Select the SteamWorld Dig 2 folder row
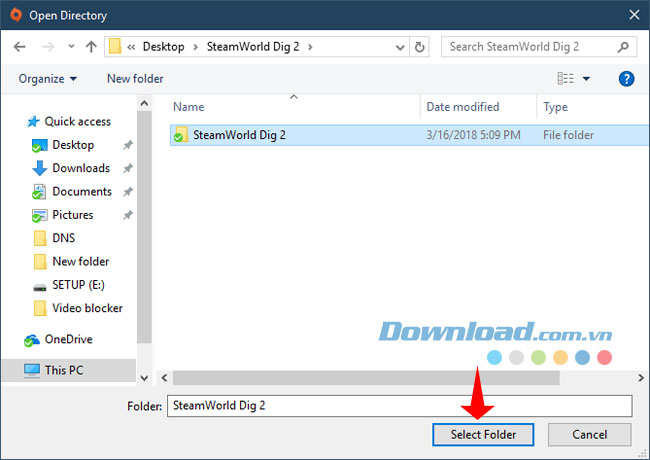Viewport: 650px width, 460px height. (x=410, y=135)
